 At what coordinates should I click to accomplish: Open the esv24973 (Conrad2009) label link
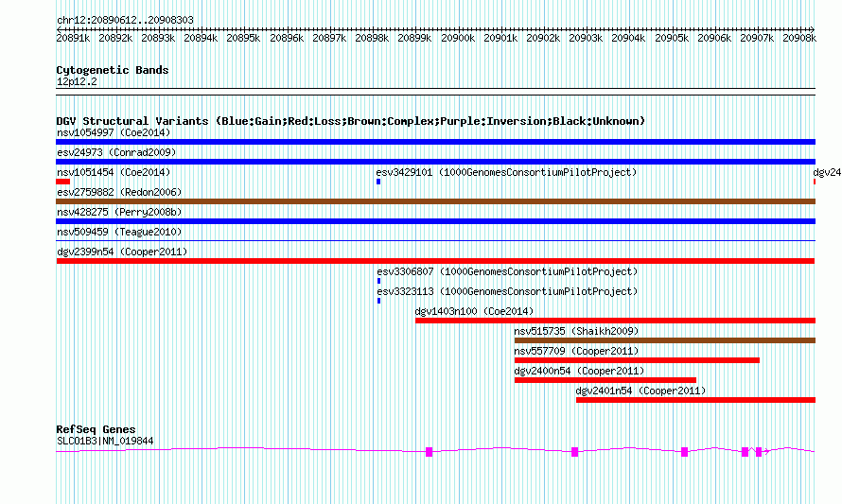coord(116,152)
